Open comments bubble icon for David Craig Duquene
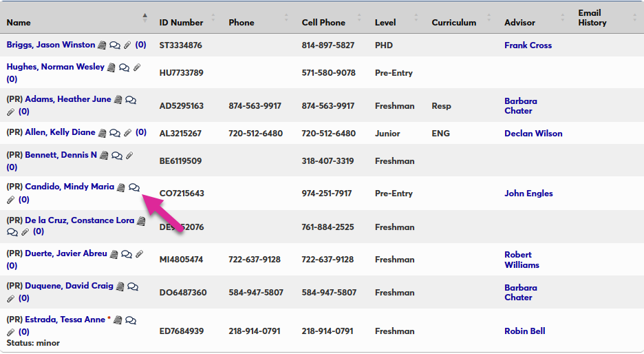This screenshot has height=354, width=644. pos(133,287)
